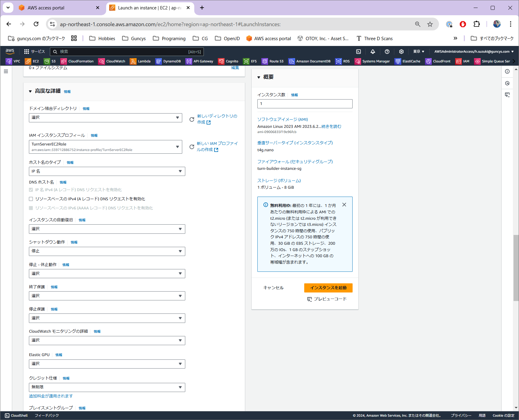This screenshot has height=420, width=519.
Task: Open the 停止保護 dropdown
Action: 107,318
